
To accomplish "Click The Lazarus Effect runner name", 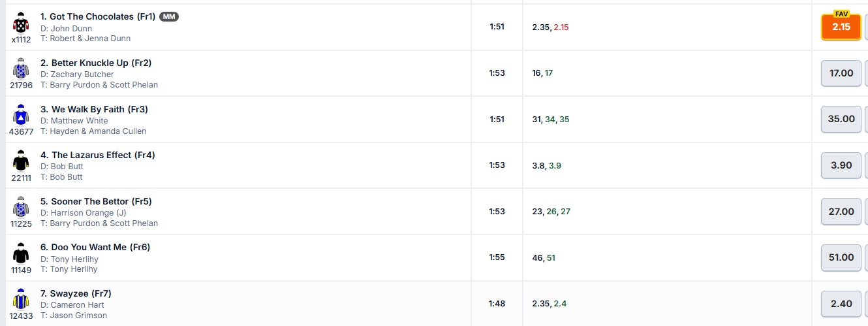I will tap(98, 155).
